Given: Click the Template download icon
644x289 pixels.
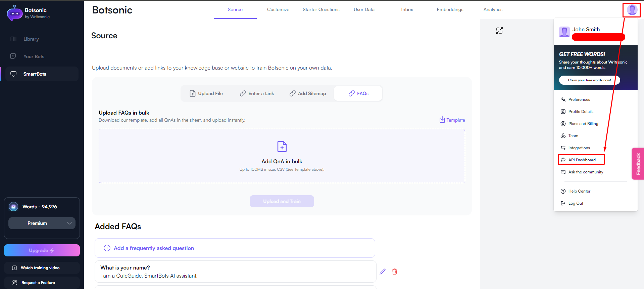Looking at the screenshot, I should 442,120.
